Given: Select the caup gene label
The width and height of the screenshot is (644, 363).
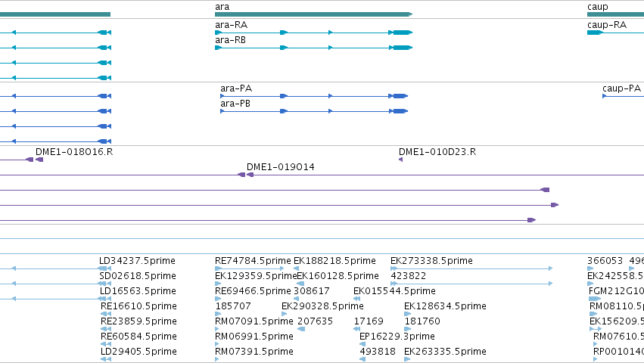Looking at the screenshot, I should 598,7.
